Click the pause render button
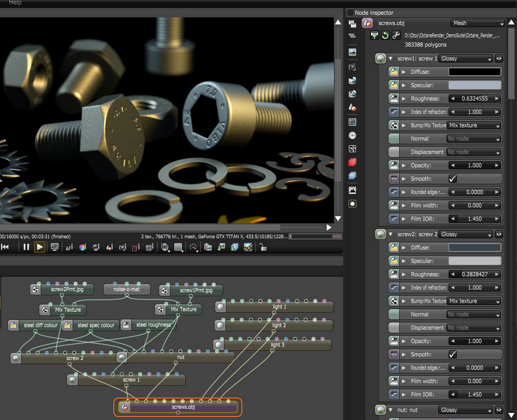This screenshot has height=420, width=517. 26,247
